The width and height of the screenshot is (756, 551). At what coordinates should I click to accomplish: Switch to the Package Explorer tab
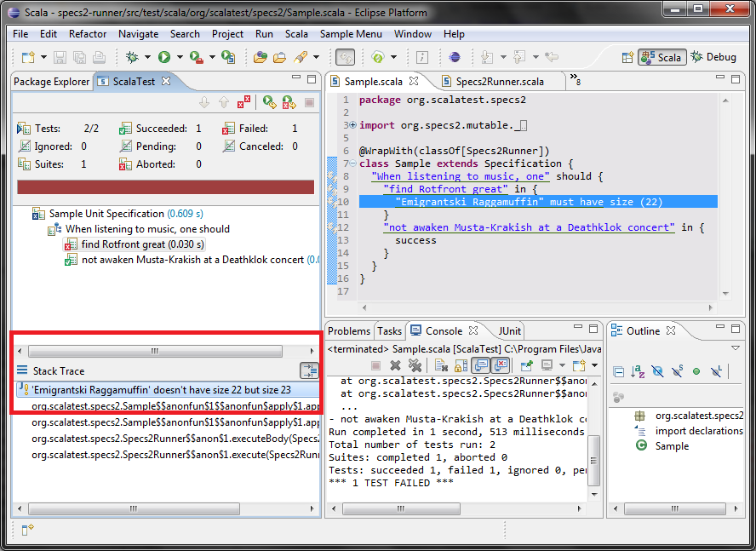click(51, 82)
